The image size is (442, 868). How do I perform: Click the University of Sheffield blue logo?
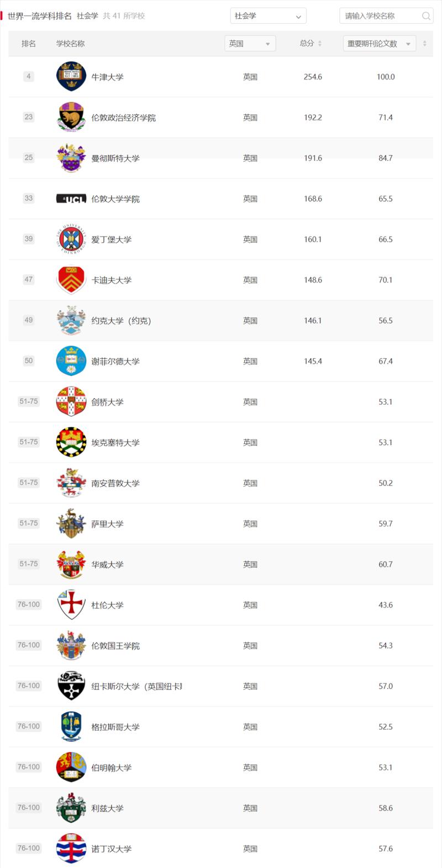71,361
